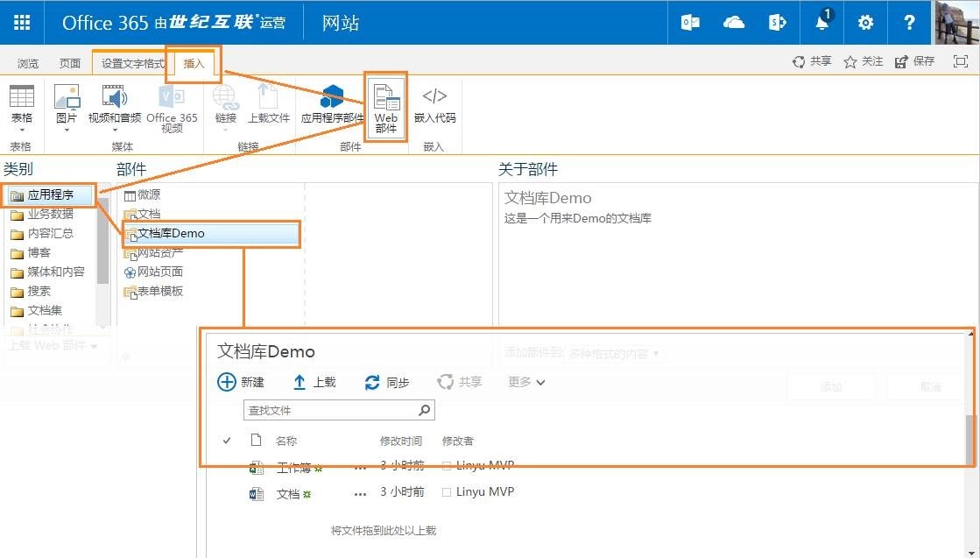
Task: Sort by the 名称 column
Action: 286,441
